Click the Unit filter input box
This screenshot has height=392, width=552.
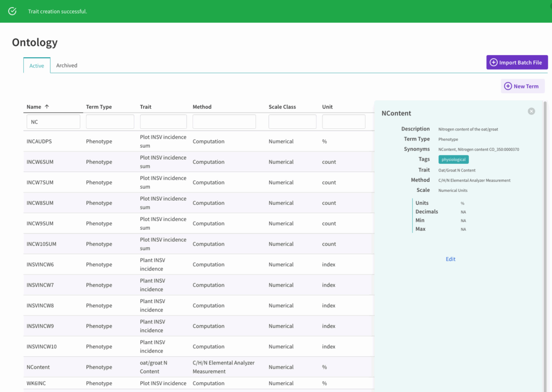(x=343, y=122)
